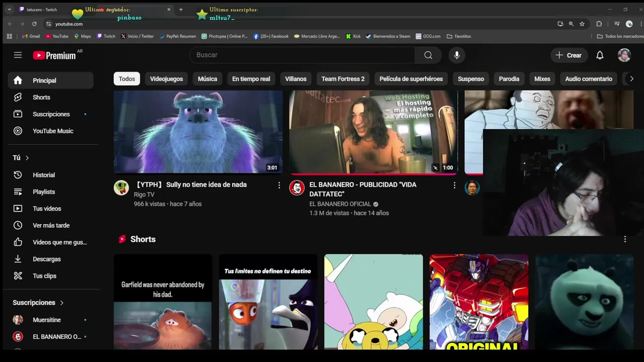This screenshot has width=644, height=362.
Task: Open options for Sully YTPH video
Action: 279,186
